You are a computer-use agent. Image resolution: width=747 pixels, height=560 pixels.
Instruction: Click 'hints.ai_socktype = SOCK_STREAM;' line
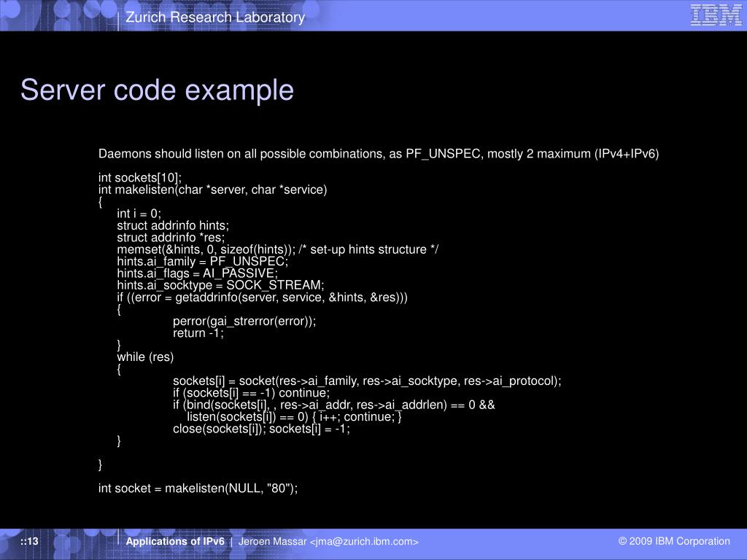[220, 285]
